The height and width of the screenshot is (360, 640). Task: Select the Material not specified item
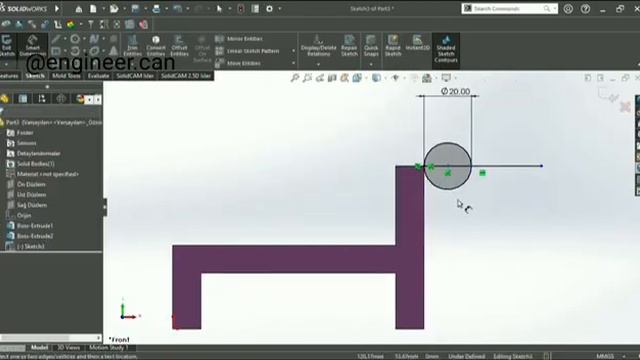coord(43,174)
